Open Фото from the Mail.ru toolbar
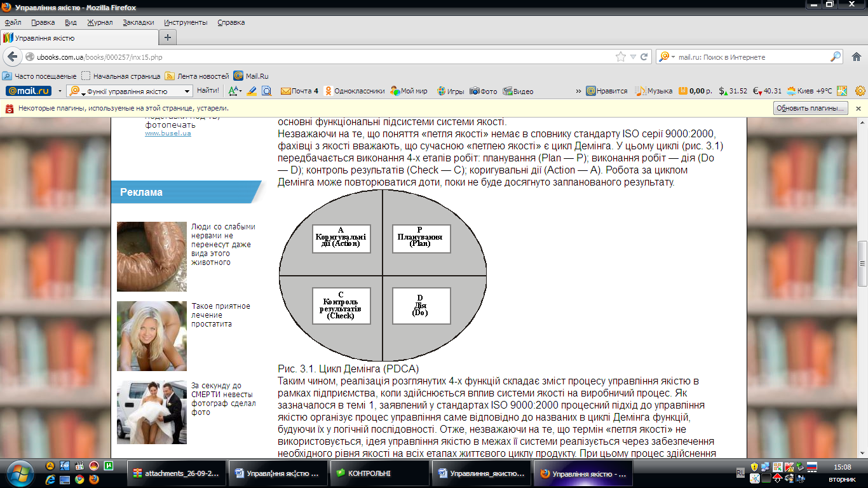The width and height of the screenshot is (868, 488). 484,91
